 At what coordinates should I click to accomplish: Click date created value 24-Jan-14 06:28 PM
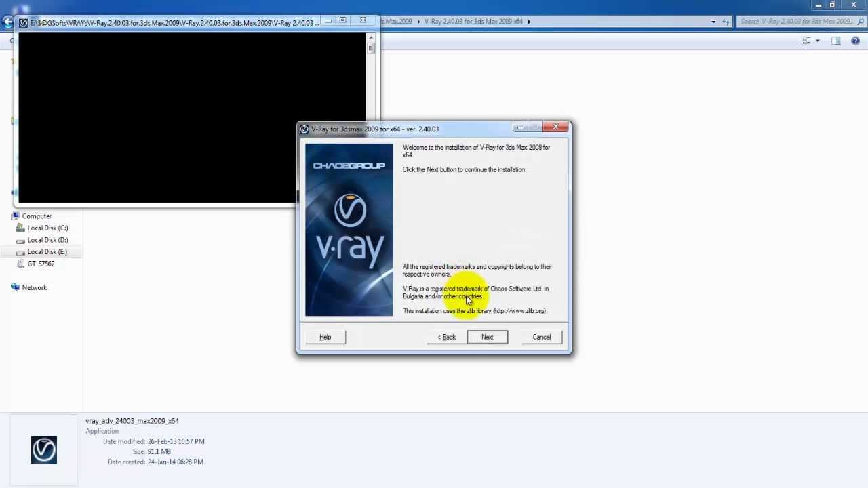click(176, 462)
